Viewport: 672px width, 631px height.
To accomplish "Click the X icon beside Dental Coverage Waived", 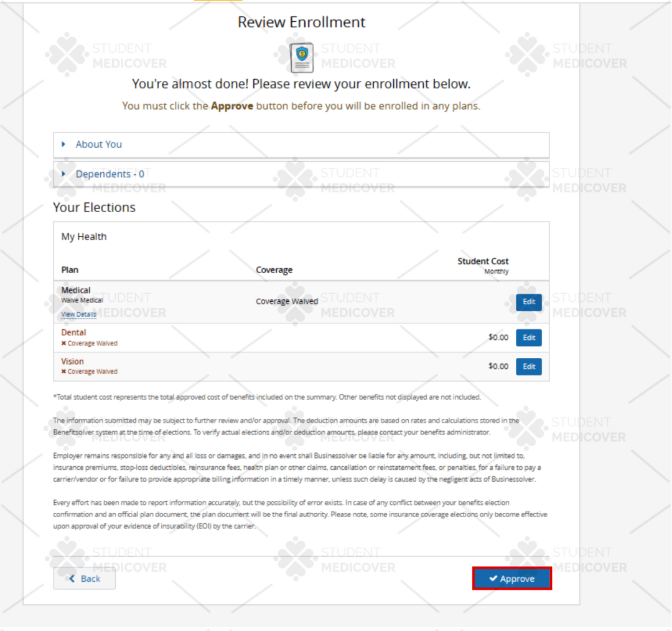I will pyautogui.click(x=64, y=343).
